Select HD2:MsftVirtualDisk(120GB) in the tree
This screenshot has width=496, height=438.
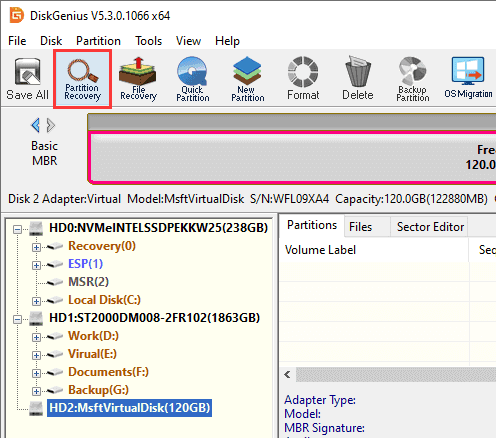130,408
